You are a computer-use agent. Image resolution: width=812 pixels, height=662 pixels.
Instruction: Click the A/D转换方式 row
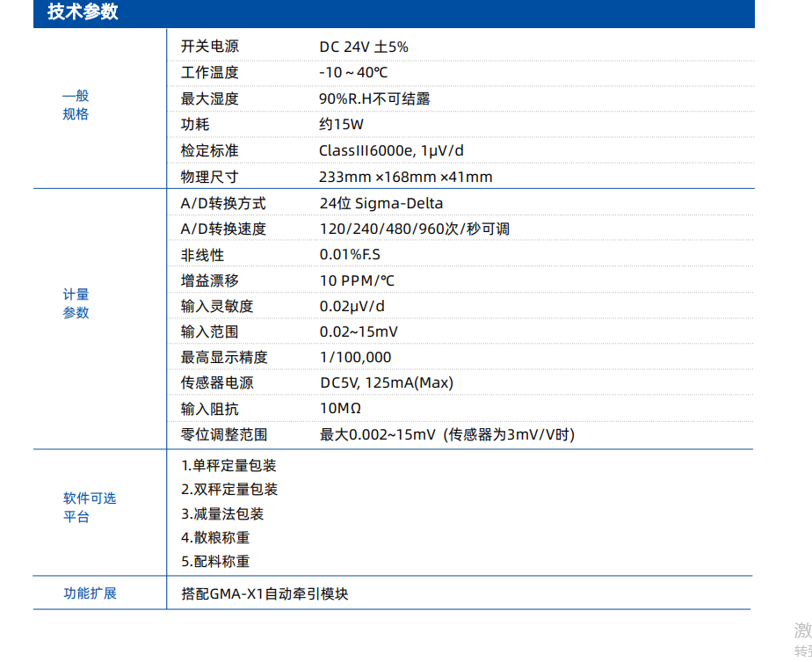217,203
